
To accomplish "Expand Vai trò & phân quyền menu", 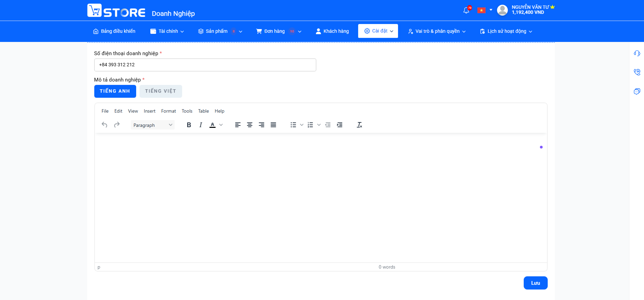I will [437, 31].
